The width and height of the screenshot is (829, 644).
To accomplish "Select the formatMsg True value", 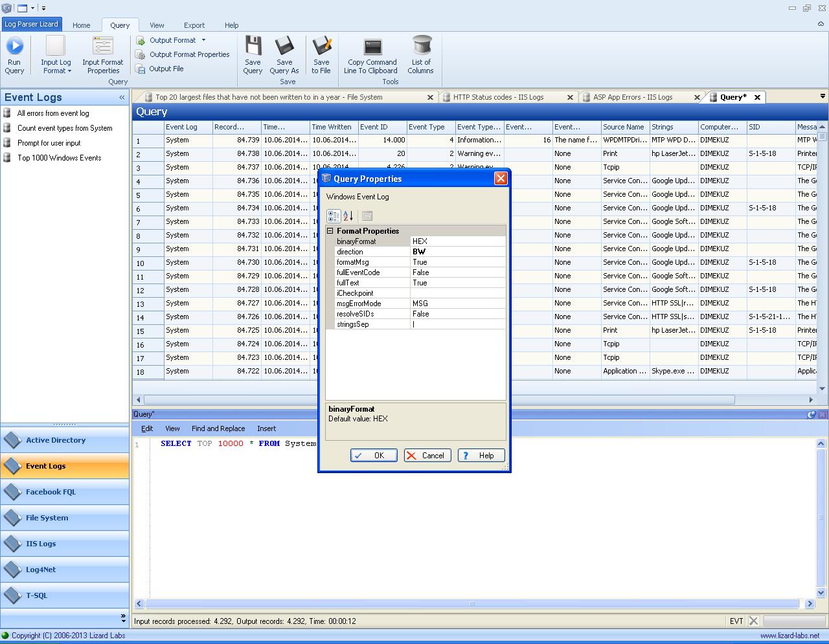I will (457, 262).
